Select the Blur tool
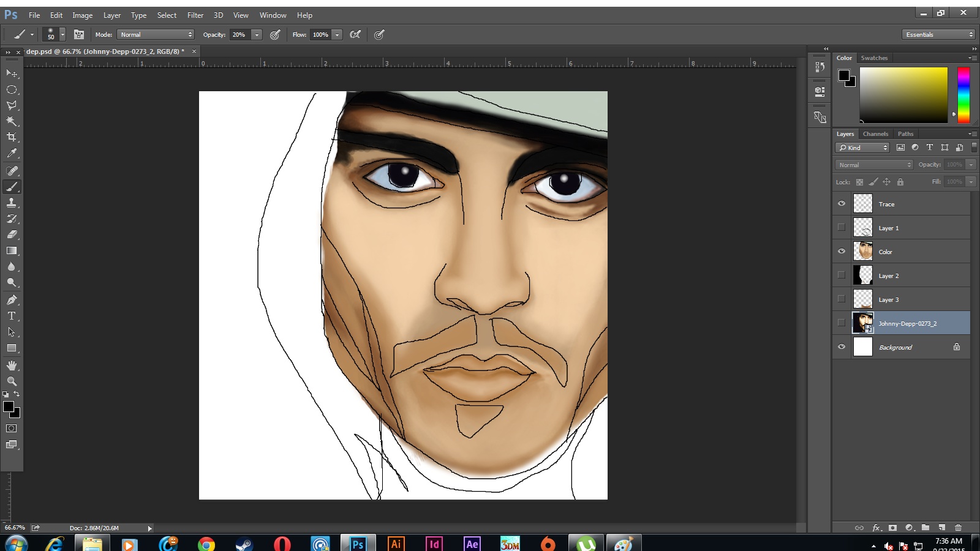 point(12,266)
